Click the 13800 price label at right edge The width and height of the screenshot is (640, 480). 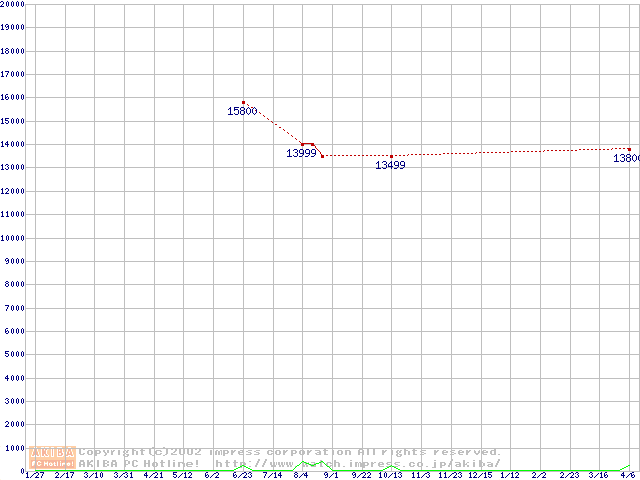pyautogui.click(x=626, y=158)
